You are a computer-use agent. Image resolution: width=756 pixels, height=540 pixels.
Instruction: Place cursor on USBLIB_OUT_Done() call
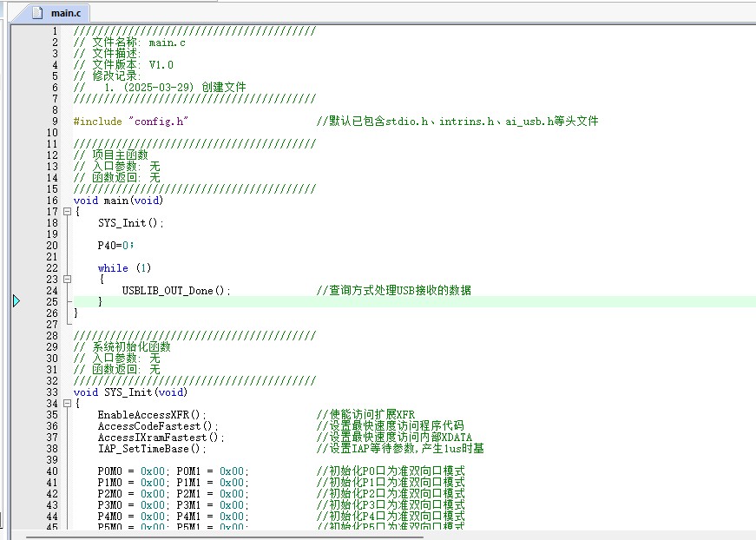click(x=175, y=291)
